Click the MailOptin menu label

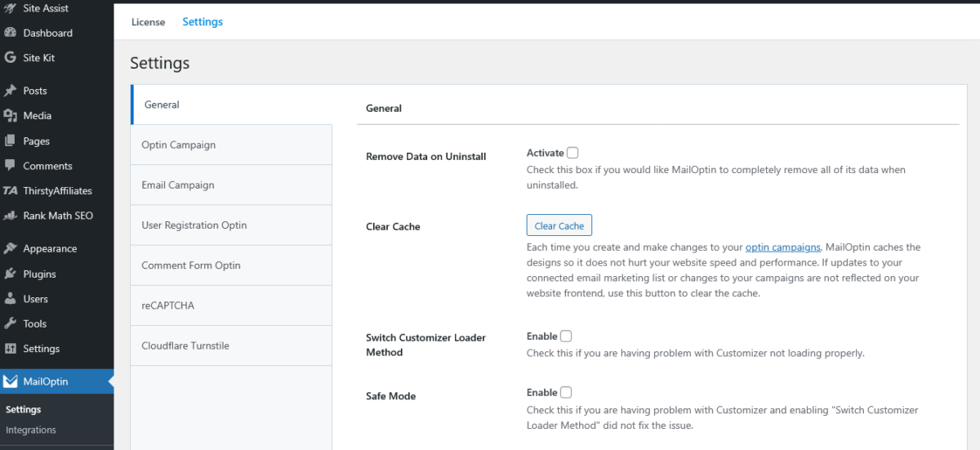tap(46, 381)
